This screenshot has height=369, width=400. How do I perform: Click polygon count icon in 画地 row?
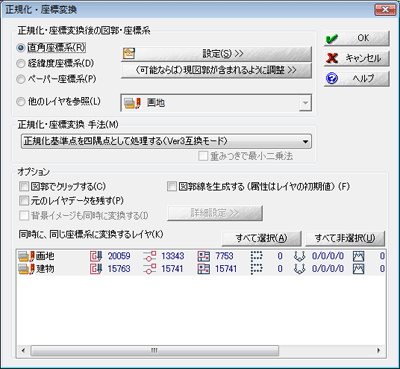(204, 256)
